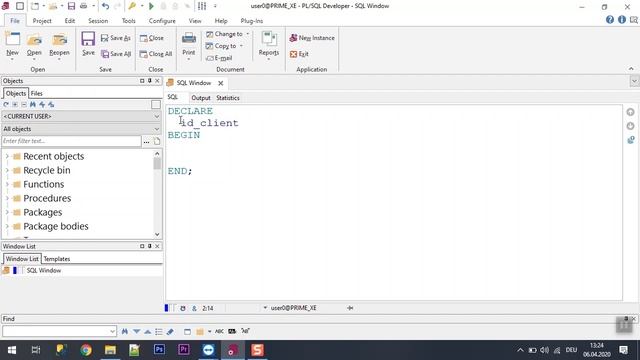Viewport: 640px width, 360px height.
Task: Click the object tree scrollbar down arrow
Action: [157, 234]
